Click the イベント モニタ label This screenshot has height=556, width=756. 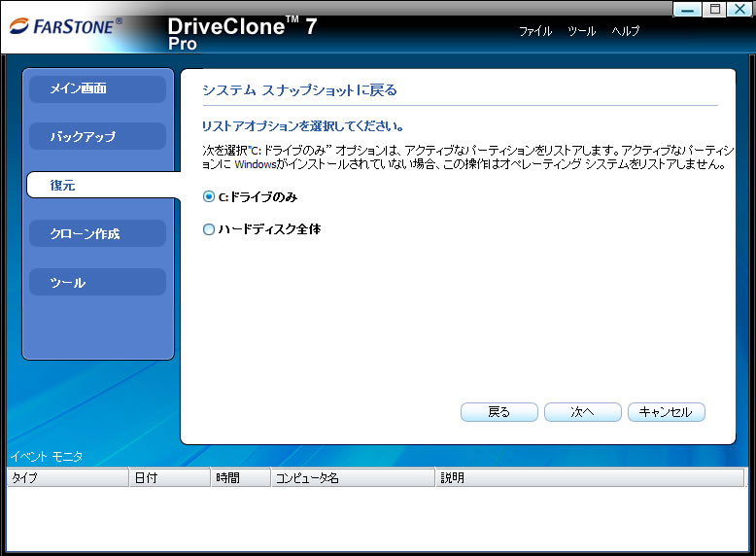47,456
